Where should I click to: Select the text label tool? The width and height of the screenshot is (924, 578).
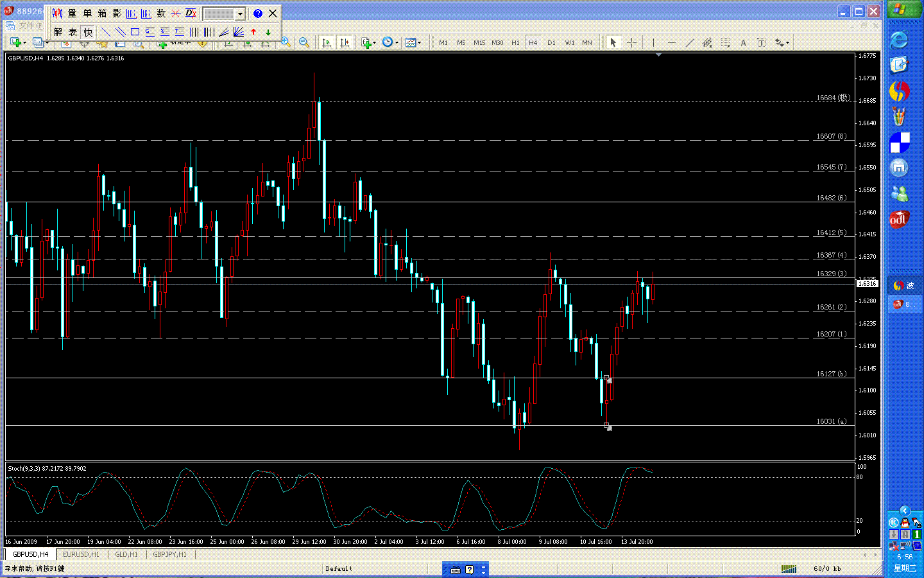pyautogui.click(x=761, y=42)
